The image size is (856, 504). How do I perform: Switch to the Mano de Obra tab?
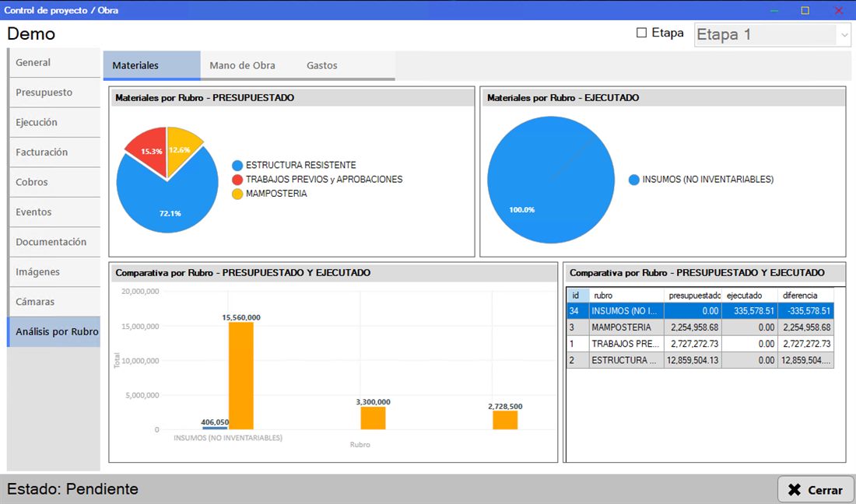coord(242,65)
